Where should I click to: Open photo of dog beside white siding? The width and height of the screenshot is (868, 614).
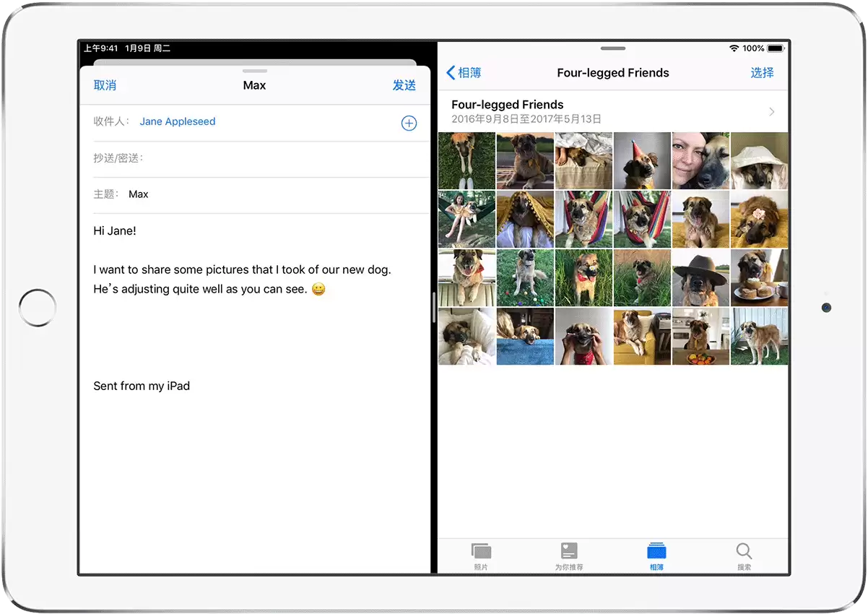[x=760, y=336]
